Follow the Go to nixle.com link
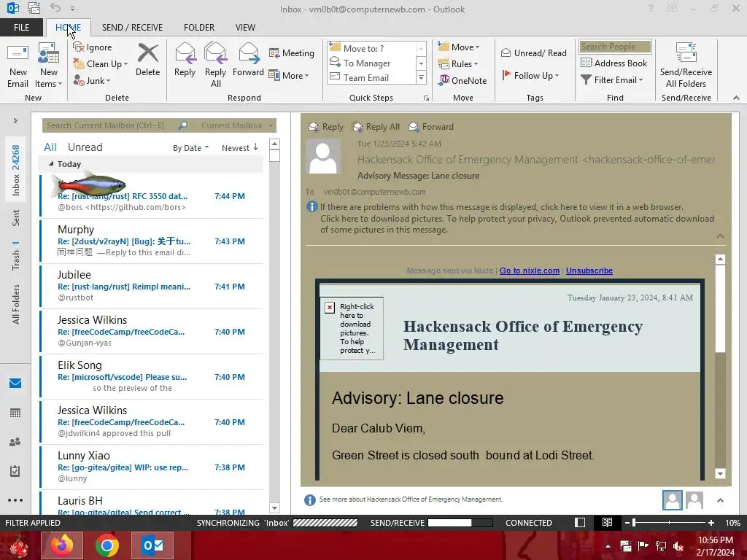This screenshot has height=560, width=747. click(x=530, y=271)
